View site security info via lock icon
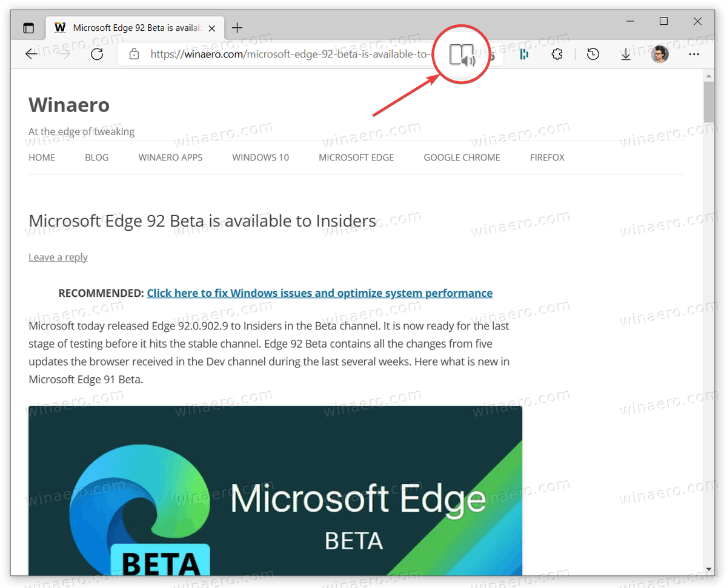 pos(134,55)
